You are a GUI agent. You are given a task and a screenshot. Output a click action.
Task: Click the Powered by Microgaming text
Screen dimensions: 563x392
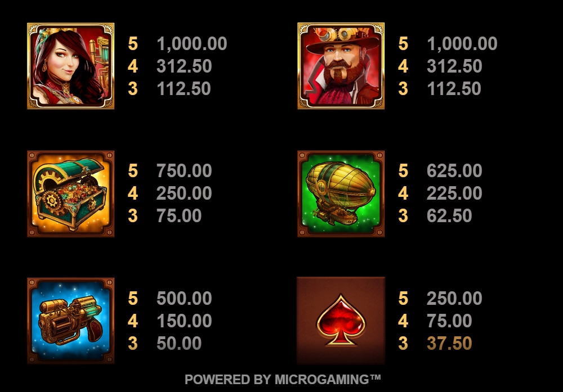click(283, 380)
